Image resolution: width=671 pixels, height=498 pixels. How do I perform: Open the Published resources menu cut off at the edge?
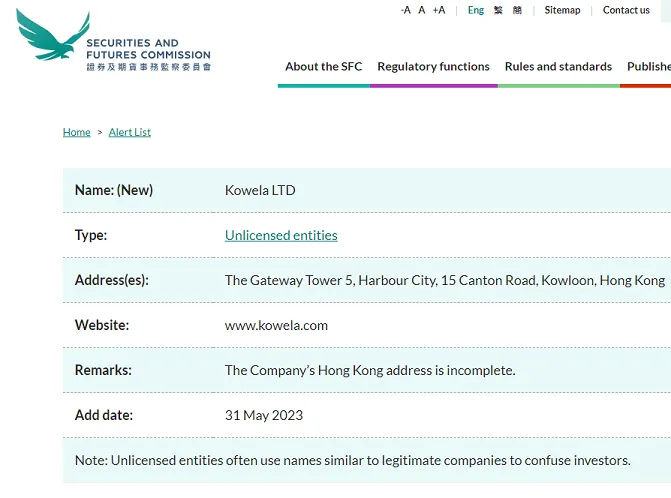[x=649, y=67]
